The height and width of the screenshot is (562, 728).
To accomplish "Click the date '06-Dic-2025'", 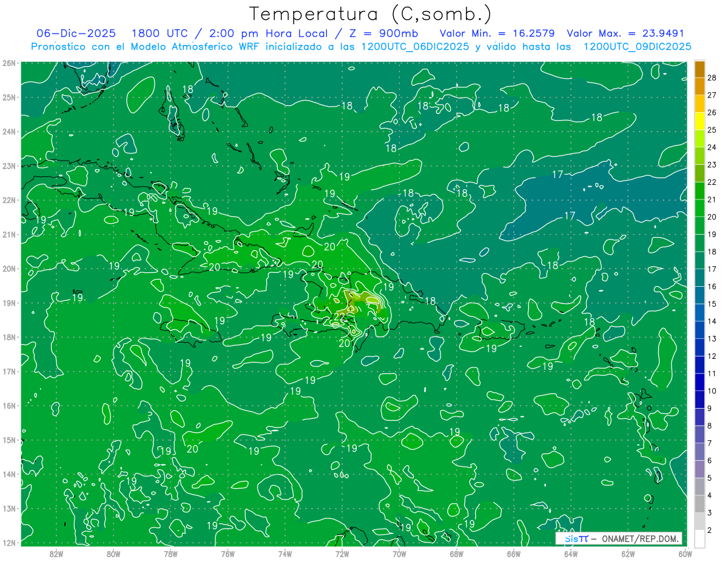I will click(76, 33).
